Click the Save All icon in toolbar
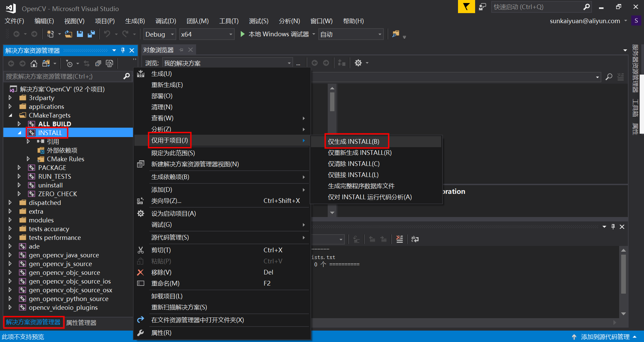The width and height of the screenshot is (644, 342). 91,34
